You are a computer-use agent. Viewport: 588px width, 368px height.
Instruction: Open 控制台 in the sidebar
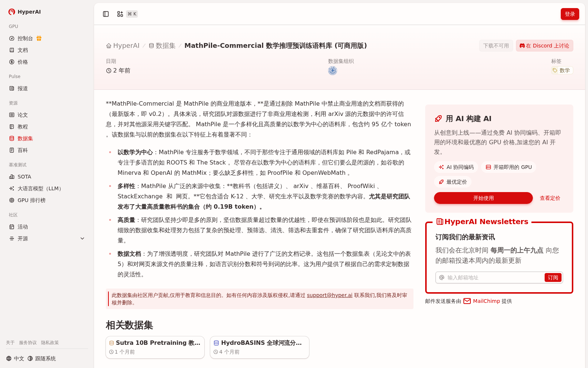(25, 38)
